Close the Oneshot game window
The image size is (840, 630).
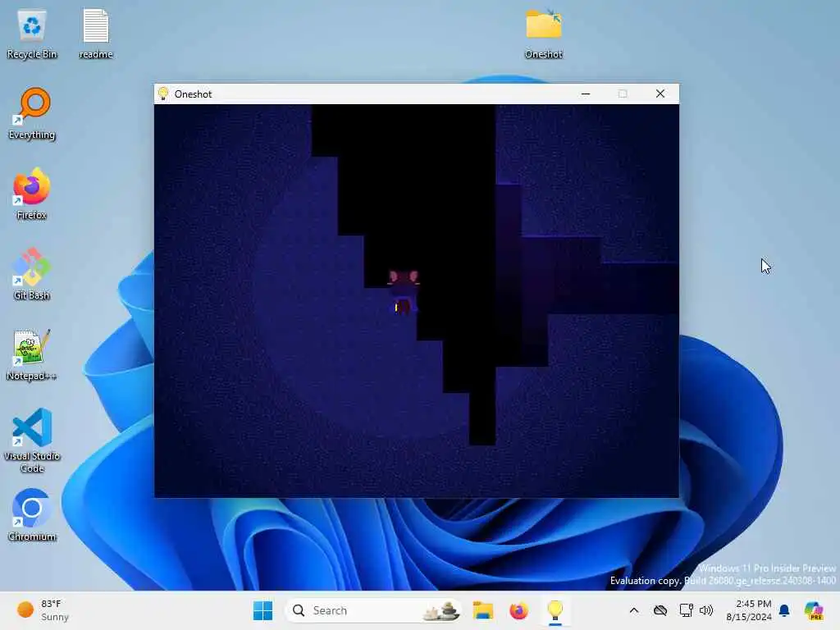pos(660,94)
